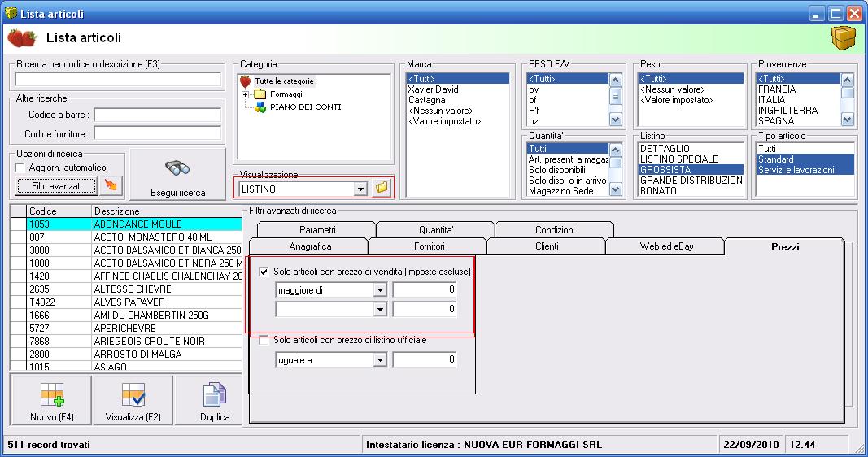Switch to the Clienti tab
This screenshot has width=868, height=457.
click(547, 246)
